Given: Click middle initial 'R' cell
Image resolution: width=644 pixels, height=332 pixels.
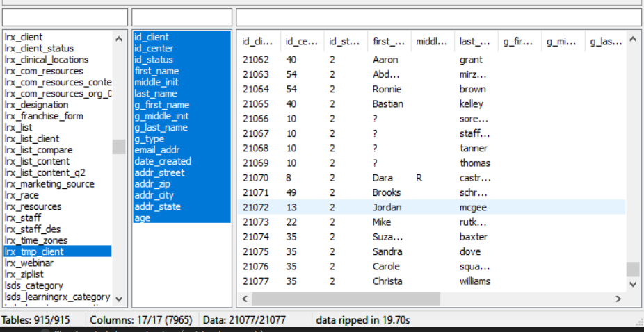Looking at the screenshot, I should tap(419, 178).
